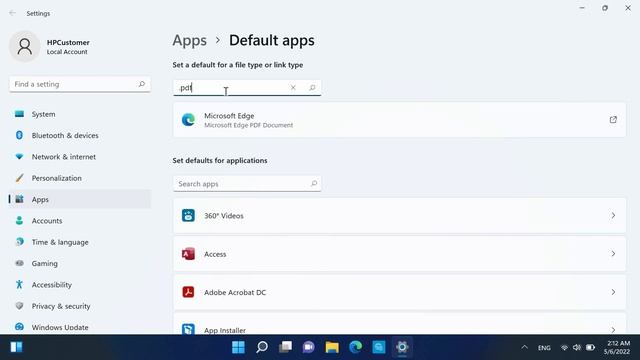Open Gaming category
This screenshot has height=360, width=640.
80,263
